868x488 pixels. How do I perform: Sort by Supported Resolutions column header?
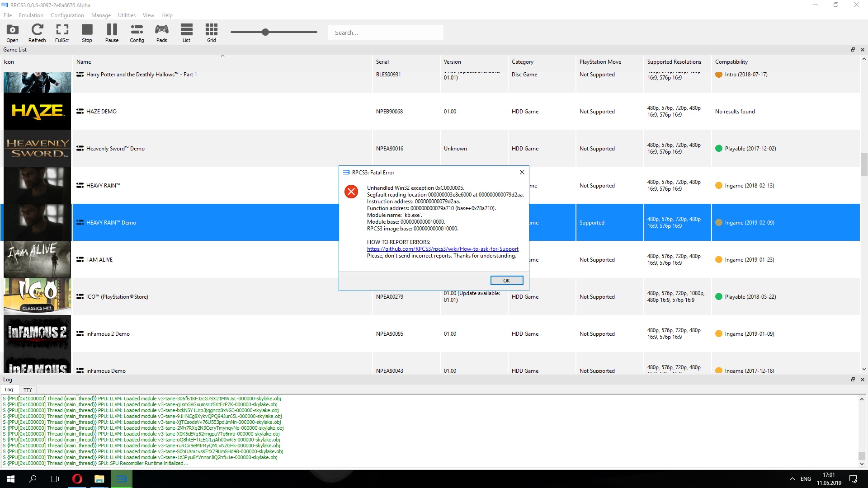(678, 62)
